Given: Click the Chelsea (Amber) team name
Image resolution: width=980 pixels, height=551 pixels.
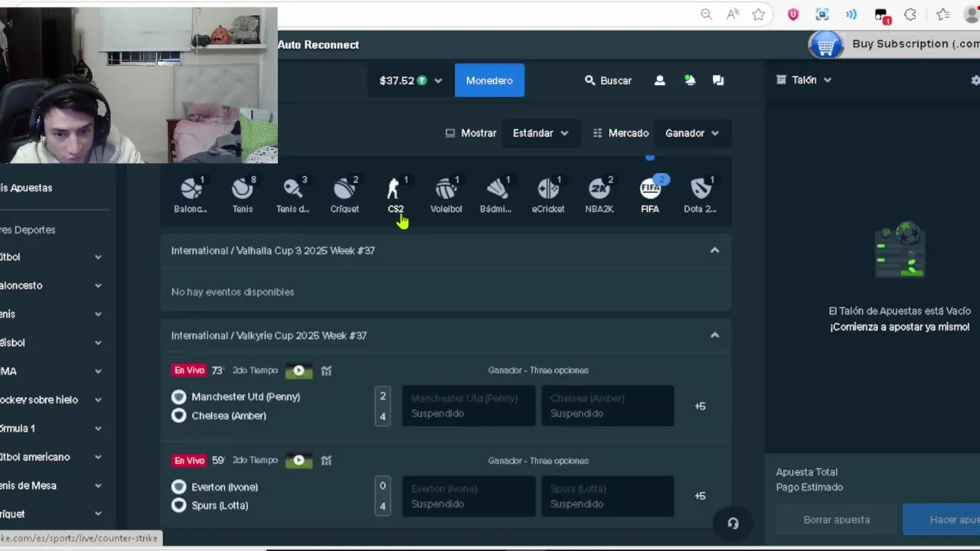Looking at the screenshot, I should (229, 416).
